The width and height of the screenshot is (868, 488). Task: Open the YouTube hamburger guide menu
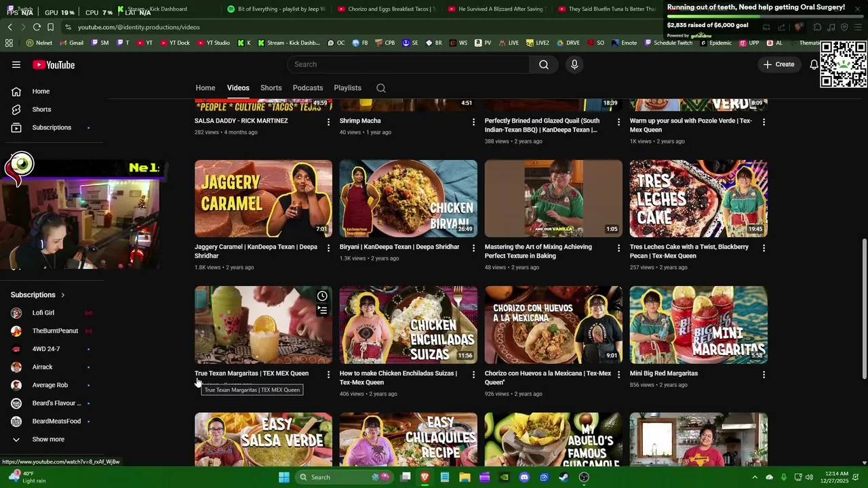coord(16,64)
